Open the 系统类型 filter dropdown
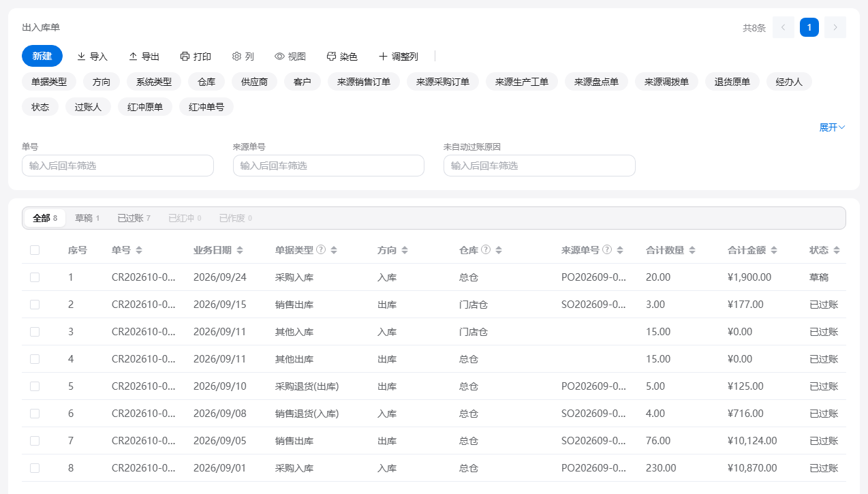The height and width of the screenshot is (494, 868). pyautogui.click(x=154, y=82)
